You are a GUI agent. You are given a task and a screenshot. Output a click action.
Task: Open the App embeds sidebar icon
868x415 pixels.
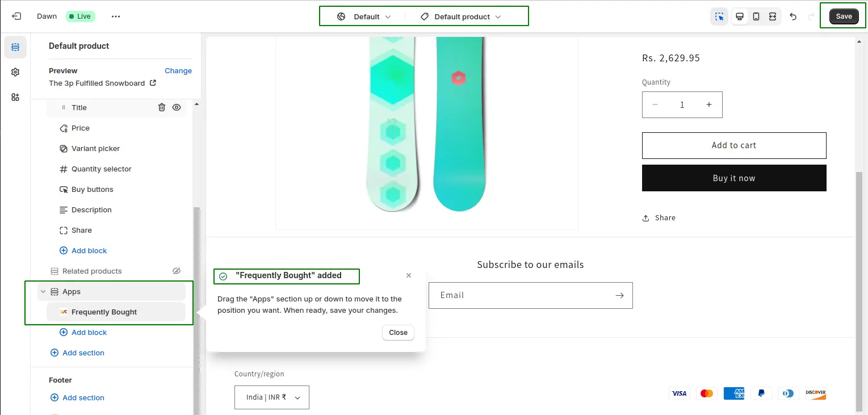(x=15, y=97)
